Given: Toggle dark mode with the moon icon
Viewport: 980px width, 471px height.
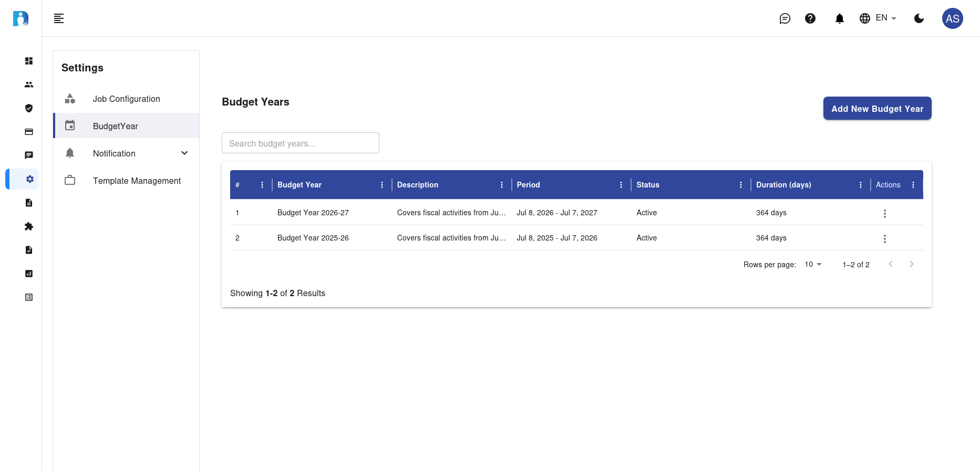Looking at the screenshot, I should 919,18.
